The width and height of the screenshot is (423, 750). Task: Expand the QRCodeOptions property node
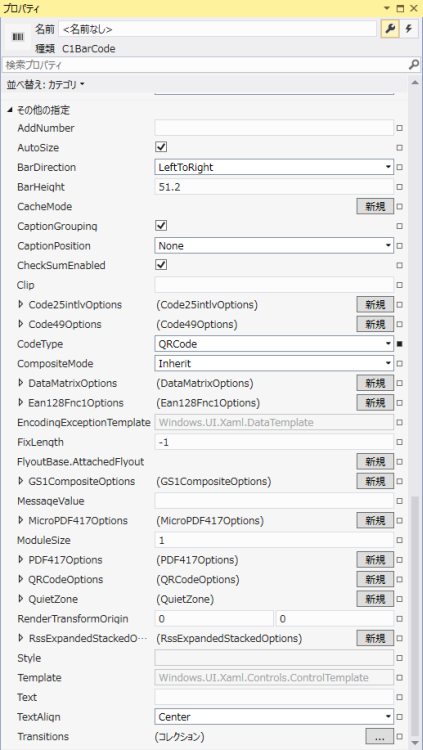point(21,579)
